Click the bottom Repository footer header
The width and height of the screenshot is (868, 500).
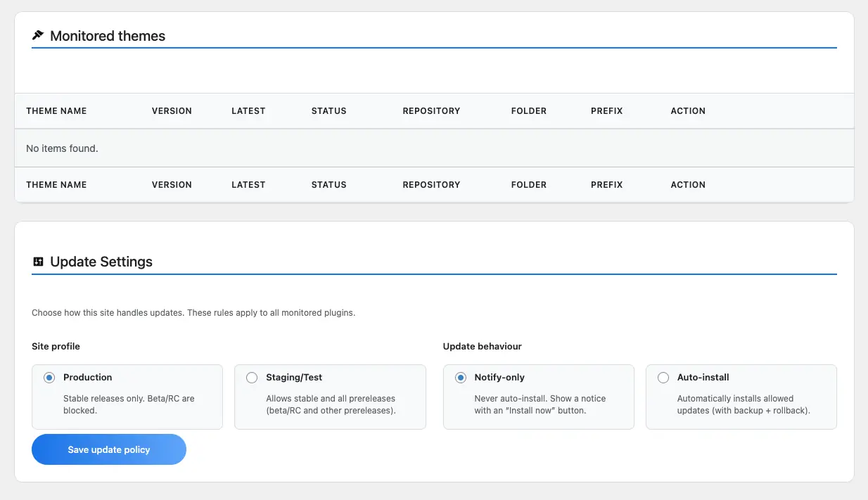tap(431, 185)
